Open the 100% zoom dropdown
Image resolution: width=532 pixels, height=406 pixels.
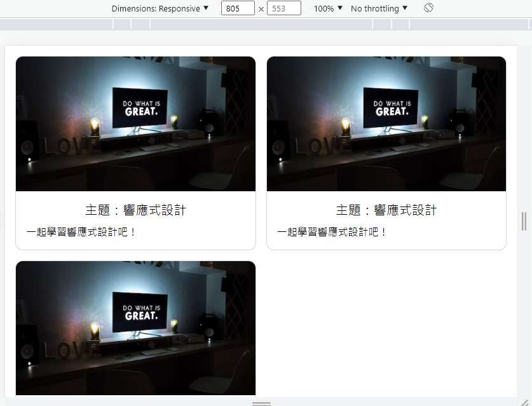(x=328, y=8)
